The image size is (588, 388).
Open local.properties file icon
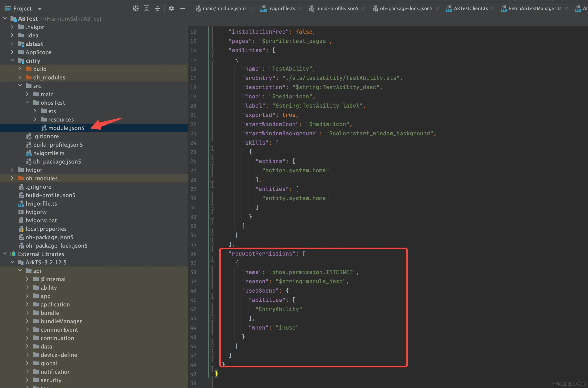pyautogui.click(x=21, y=229)
